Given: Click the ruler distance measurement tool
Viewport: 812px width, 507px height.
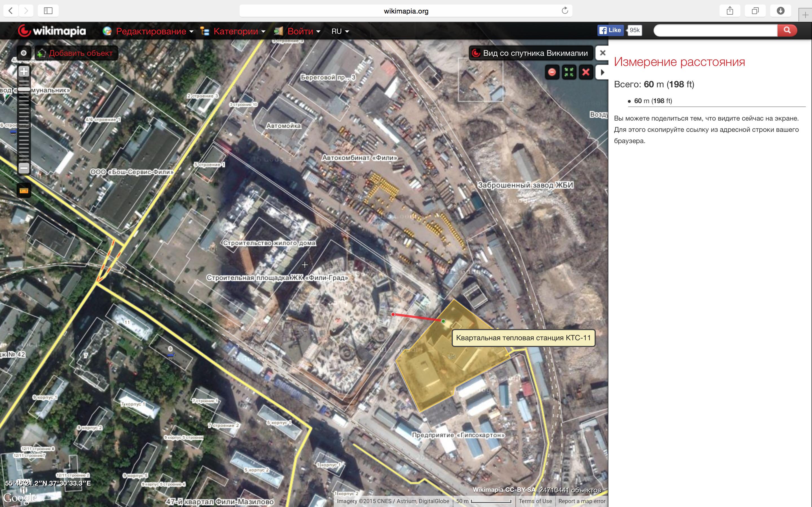Looking at the screenshot, I should coord(24,190).
